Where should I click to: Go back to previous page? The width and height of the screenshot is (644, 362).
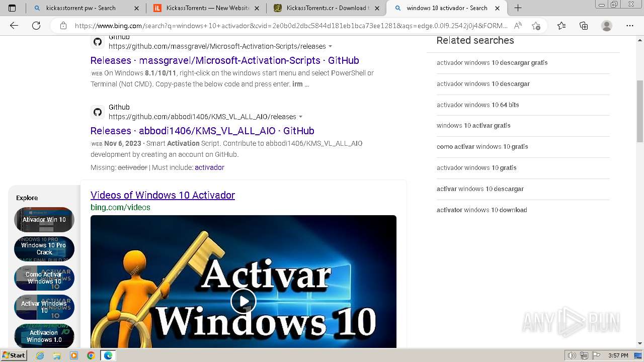pyautogui.click(x=14, y=26)
